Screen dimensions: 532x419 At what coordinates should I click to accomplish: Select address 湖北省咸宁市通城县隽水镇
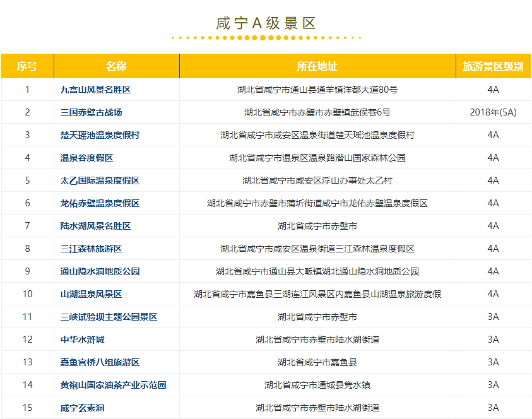(317, 385)
